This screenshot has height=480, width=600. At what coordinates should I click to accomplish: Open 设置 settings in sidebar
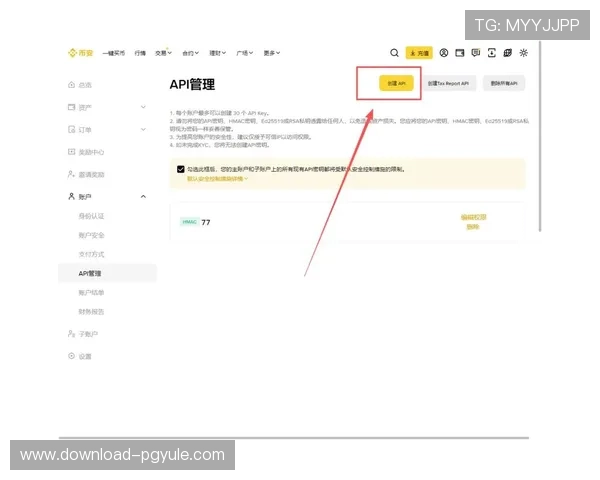click(85, 356)
